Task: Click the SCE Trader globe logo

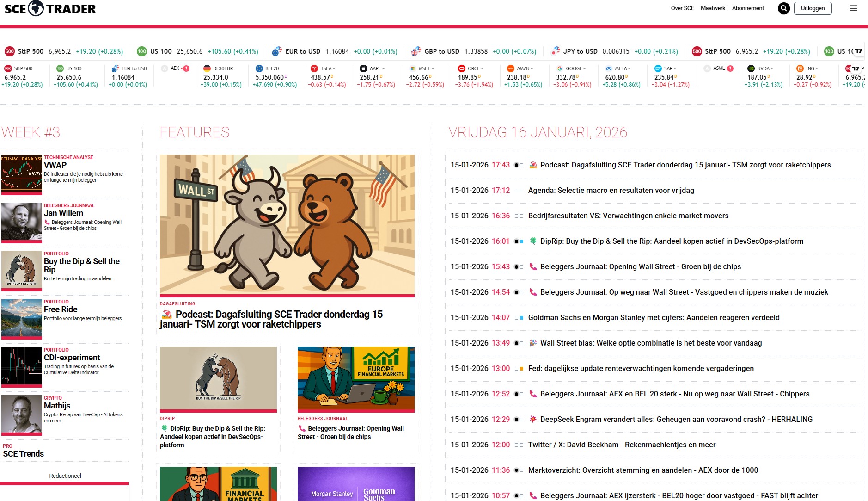Action: (x=36, y=8)
